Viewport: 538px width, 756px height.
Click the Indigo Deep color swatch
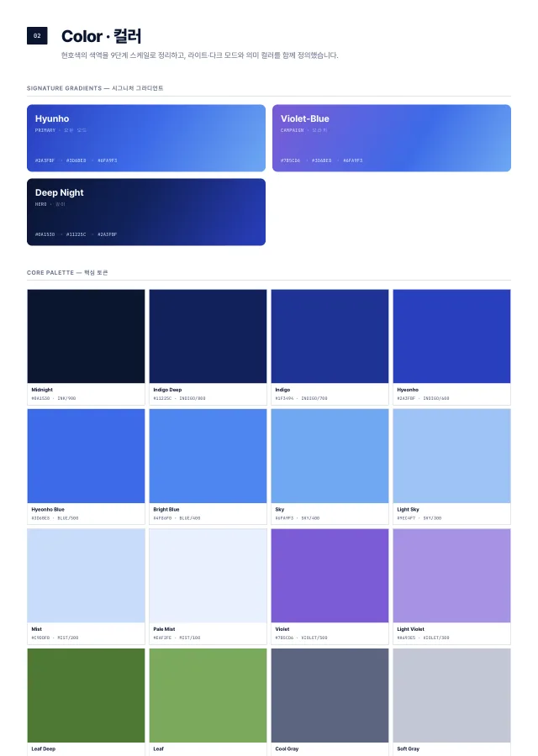(208, 337)
